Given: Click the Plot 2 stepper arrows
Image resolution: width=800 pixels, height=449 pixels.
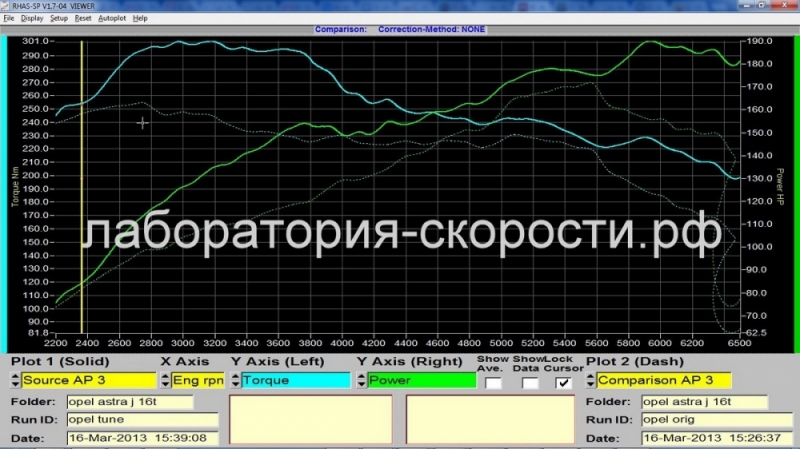Looking at the screenshot, I should (591, 380).
